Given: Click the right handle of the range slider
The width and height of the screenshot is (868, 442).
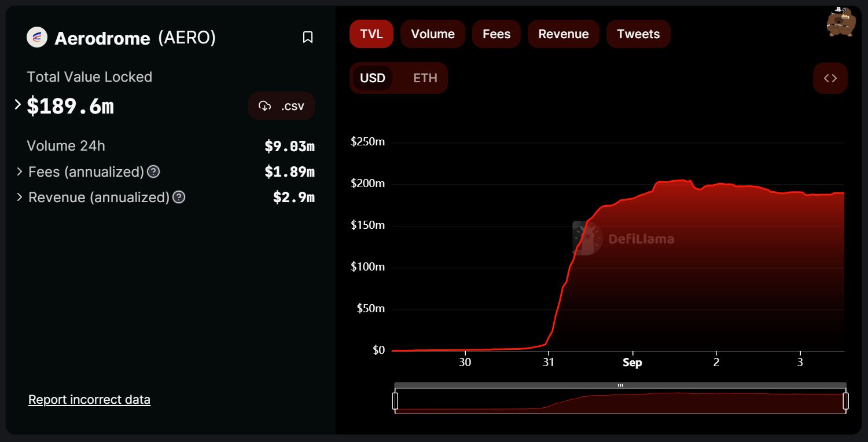Looking at the screenshot, I should (x=846, y=401).
